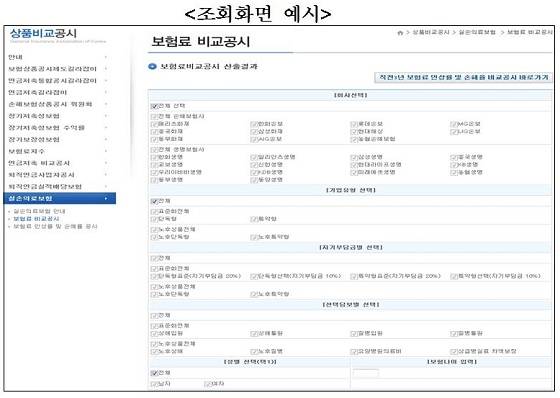
Task: Toggle the 한화생명 checkbox
Action: pos(154,157)
